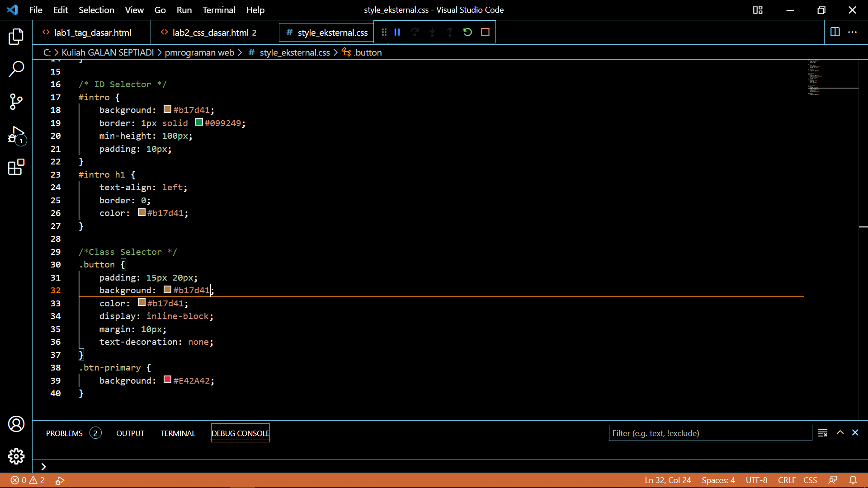The height and width of the screenshot is (488, 868).
Task: Maximize the bottom panel size
Action: point(840,432)
